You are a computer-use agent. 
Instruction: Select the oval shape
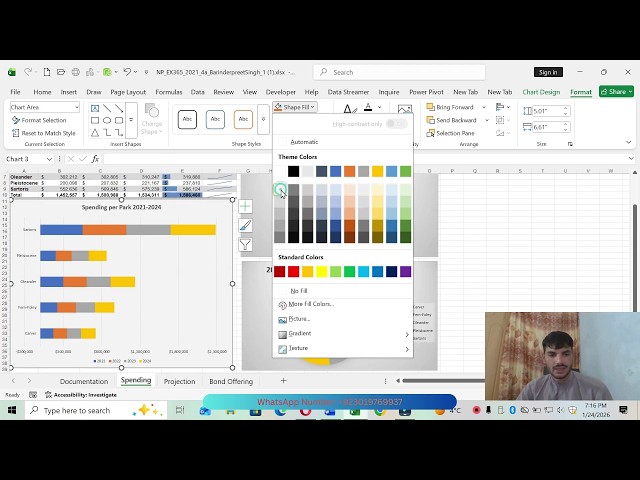tap(107, 120)
